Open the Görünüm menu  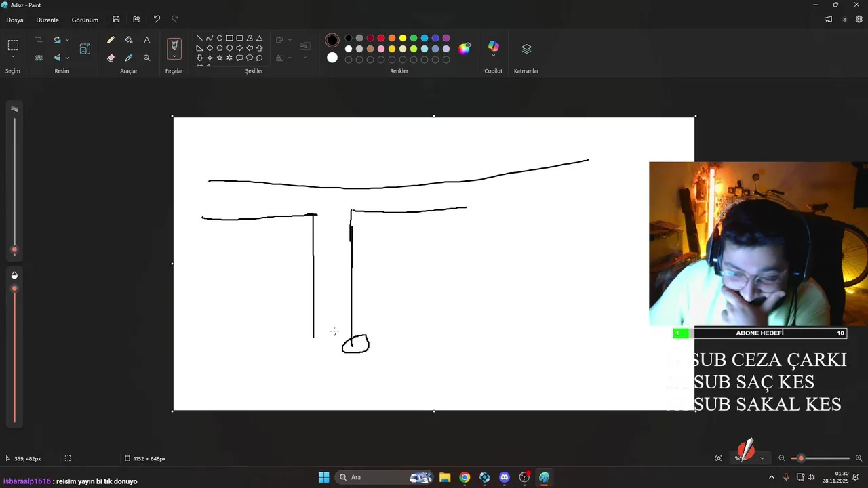pos(85,20)
